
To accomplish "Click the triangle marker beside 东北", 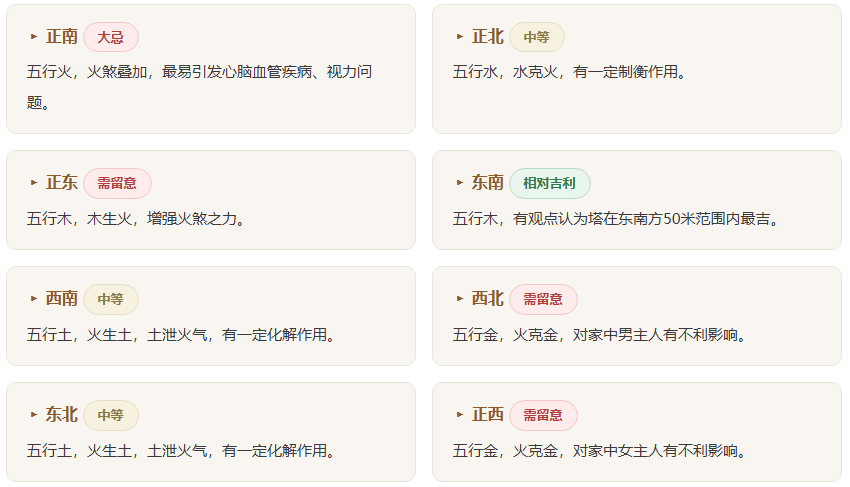I will (34, 415).
